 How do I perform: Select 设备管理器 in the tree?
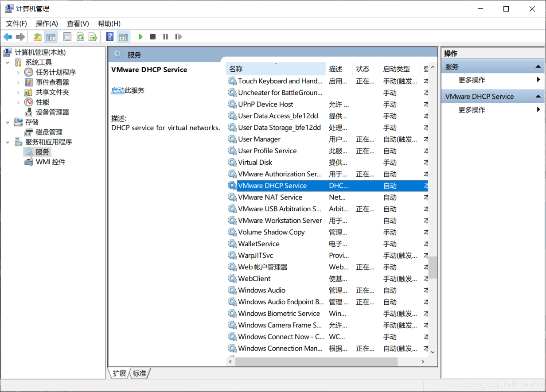(52, 112)
